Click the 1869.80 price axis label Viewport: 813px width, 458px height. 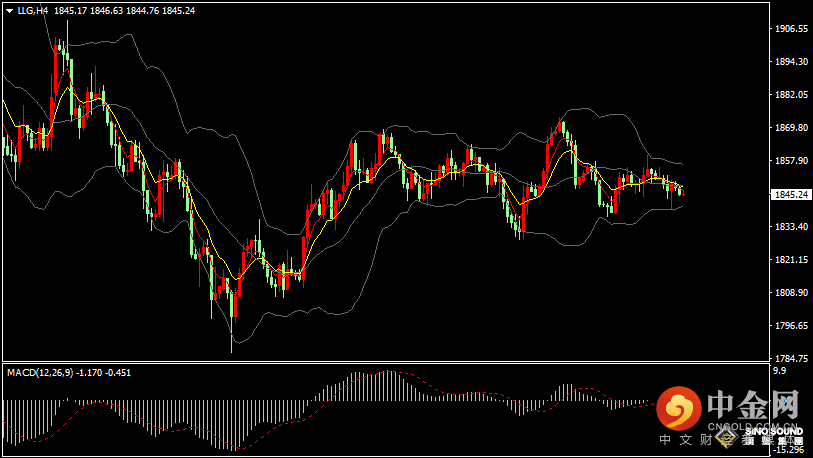click(x=791, y=128)
